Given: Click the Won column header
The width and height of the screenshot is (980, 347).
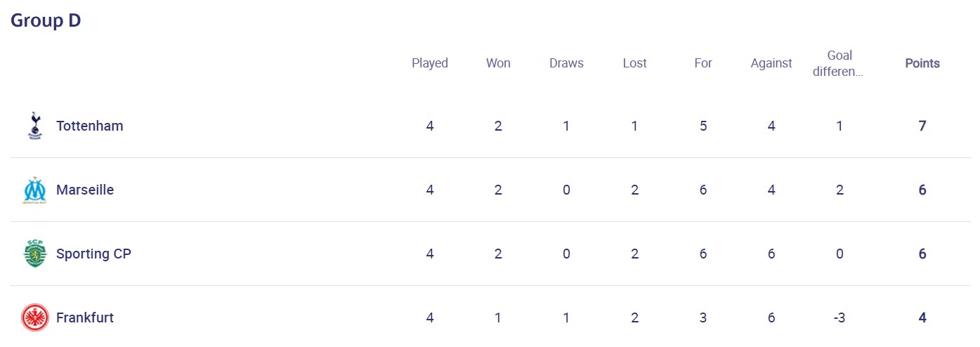Looking at the screenshot, I should [x=498, y=63].
